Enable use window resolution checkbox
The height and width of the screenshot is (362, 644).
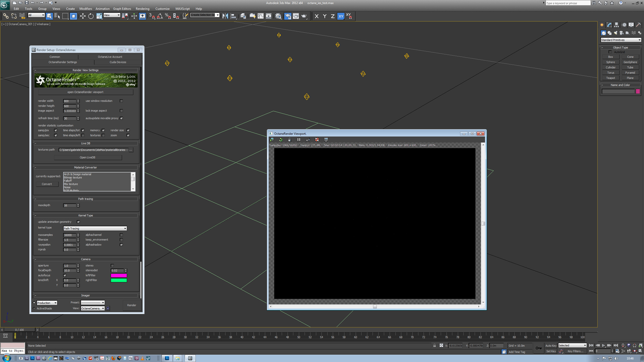[x=121, y=101]
